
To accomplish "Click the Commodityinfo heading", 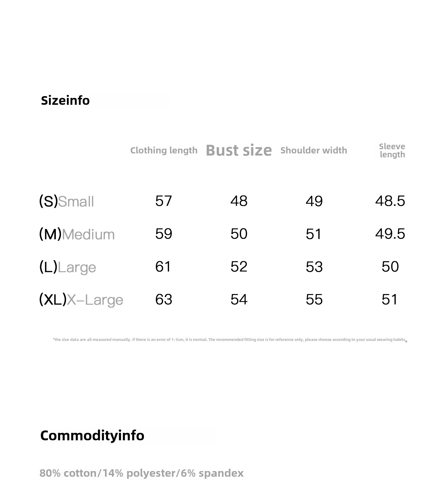I will (92, 436).
